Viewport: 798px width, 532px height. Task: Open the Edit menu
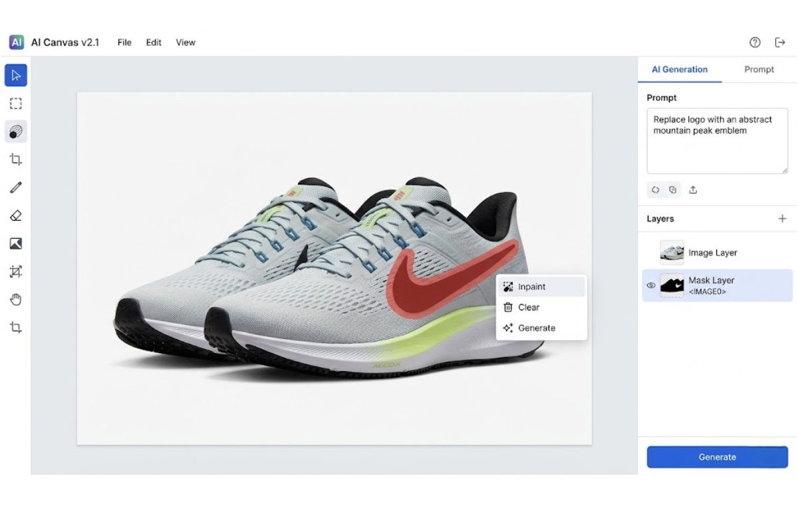pos(154,42)
